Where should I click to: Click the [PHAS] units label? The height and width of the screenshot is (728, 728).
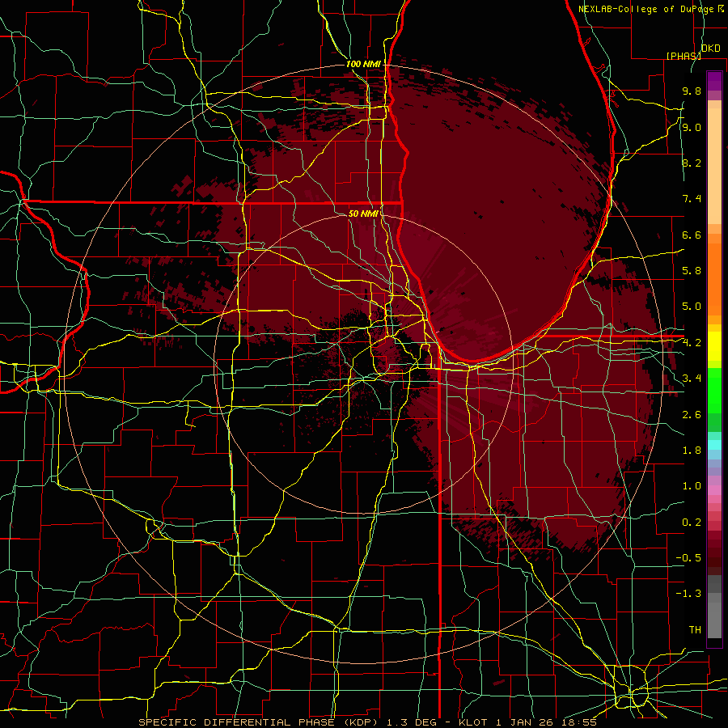coord(684,56)
